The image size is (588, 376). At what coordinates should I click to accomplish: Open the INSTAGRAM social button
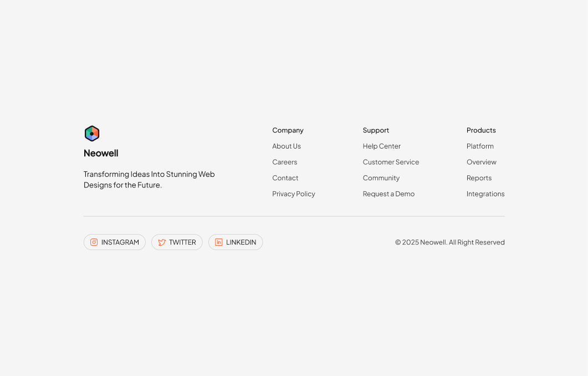click(x=114, y=242)
